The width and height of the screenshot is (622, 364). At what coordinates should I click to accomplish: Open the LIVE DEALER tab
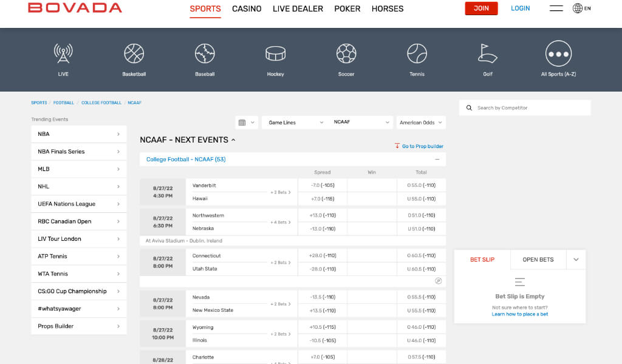pos(298,8)
